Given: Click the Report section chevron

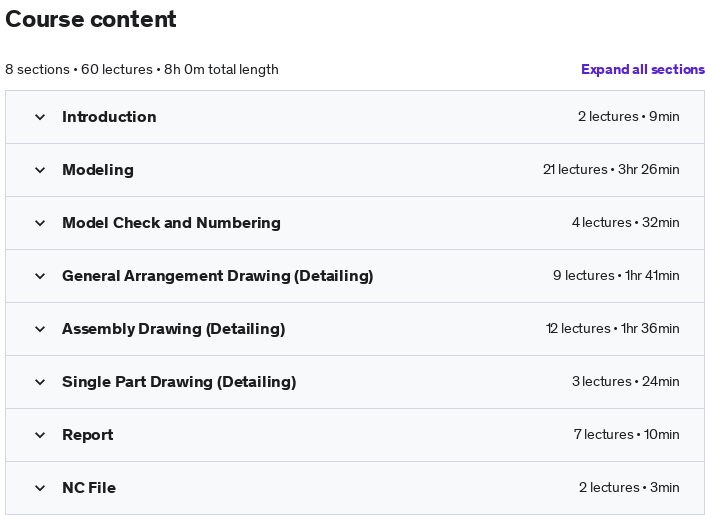Looking at the screenshot, I should (40, 435).
